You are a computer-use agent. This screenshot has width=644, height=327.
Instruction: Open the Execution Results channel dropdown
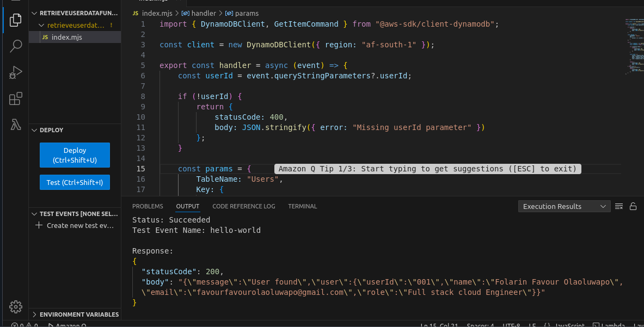click(564, 206)
